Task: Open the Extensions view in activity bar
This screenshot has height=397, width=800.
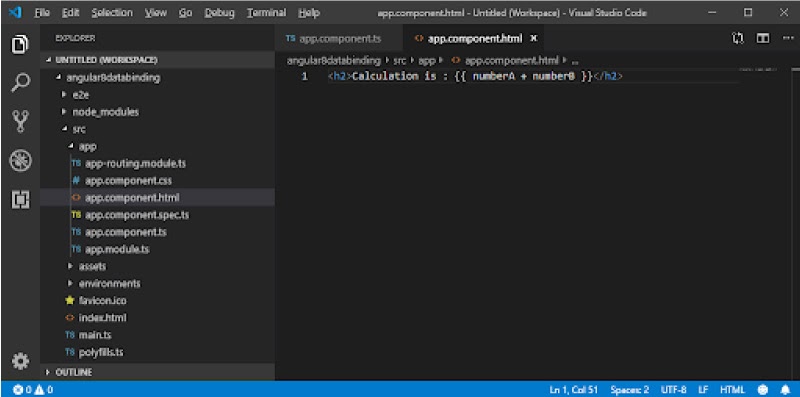Action: coord(20,199)
